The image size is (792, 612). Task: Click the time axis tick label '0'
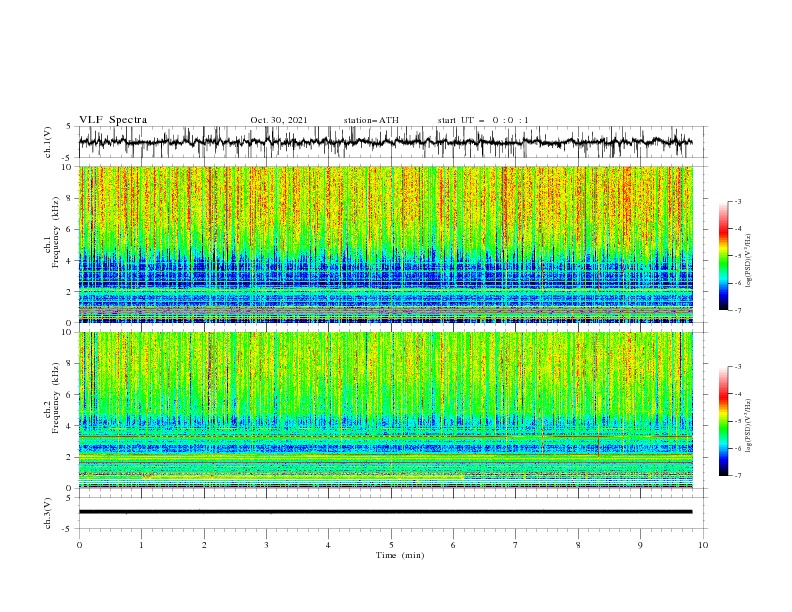79,545
